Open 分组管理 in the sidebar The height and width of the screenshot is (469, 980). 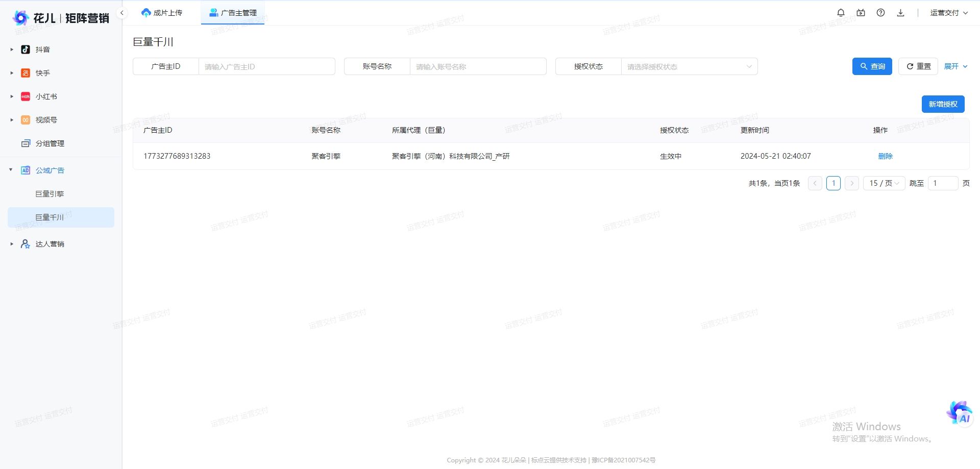pyautogui.click(x=50, y=143)
